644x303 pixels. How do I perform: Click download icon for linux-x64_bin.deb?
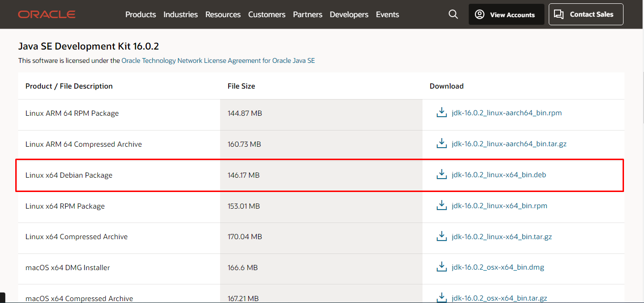[x=442, y=175]
